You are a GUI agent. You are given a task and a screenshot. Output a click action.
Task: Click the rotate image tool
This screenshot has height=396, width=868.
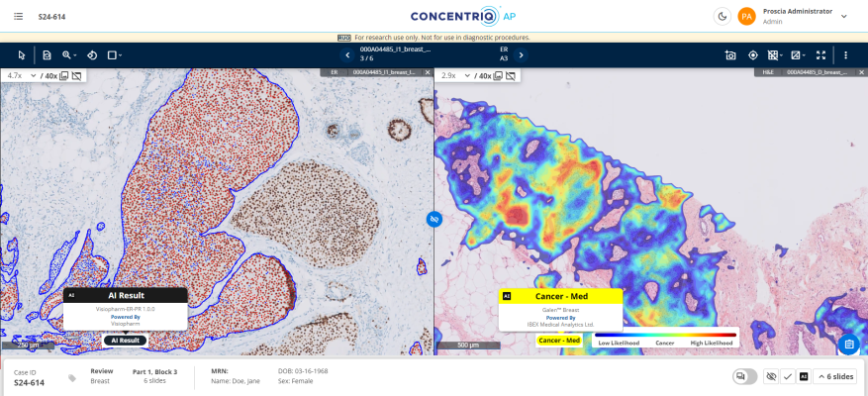point(92,55)
